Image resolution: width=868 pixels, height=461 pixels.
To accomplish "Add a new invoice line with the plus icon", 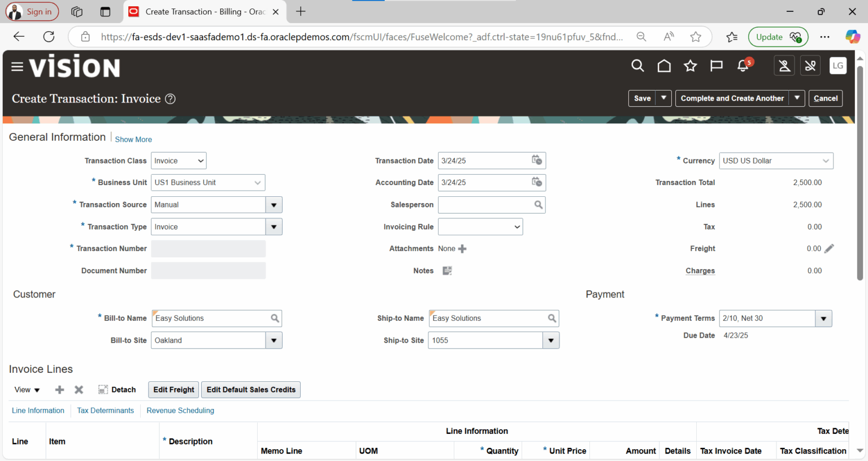I will (x=59, y=389).
